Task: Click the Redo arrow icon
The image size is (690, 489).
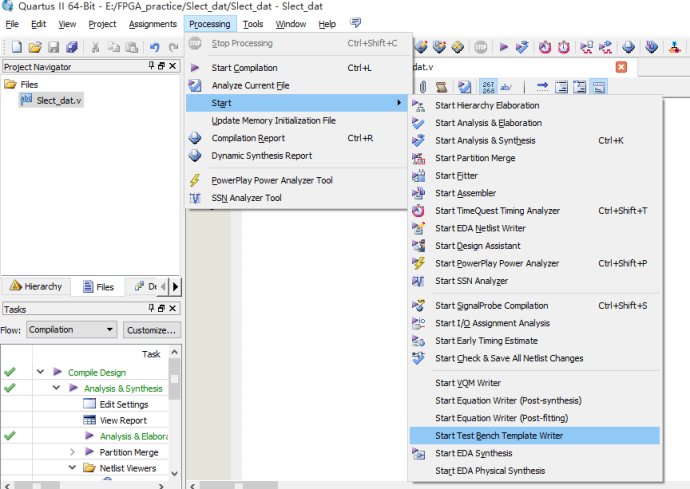Action: 173,47
